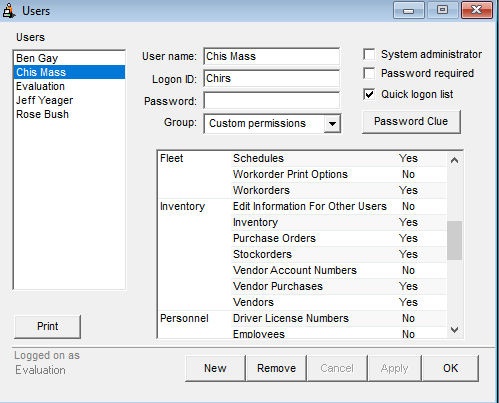Click the scroll down arrow in permissions list
499x403 pixels.
[454, 330]
